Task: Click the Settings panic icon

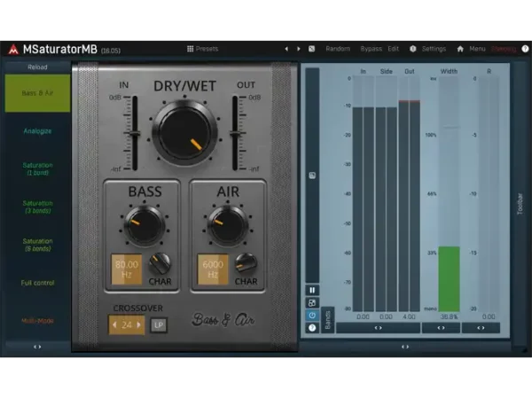Action: [412, 49]
